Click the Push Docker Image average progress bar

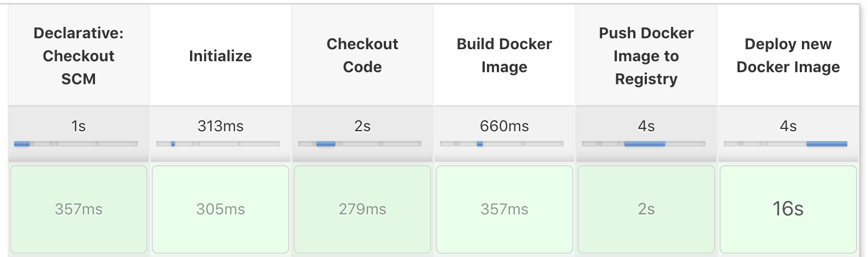(x=644, y=144)
